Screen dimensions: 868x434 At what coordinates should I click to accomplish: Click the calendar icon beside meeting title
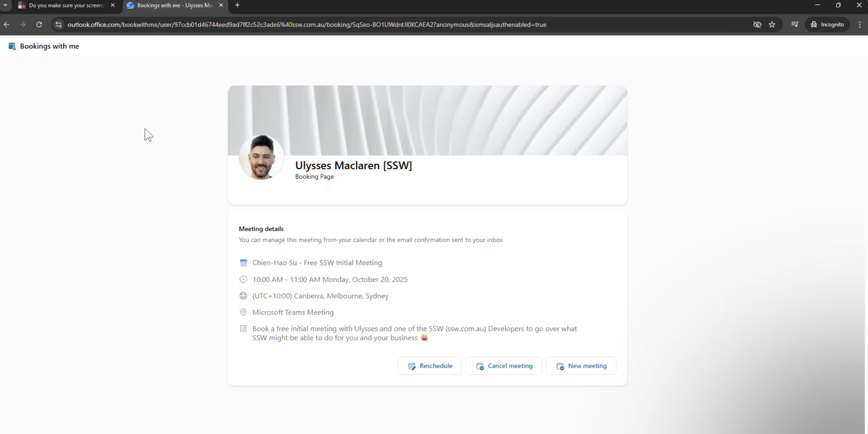click(243, 263)
